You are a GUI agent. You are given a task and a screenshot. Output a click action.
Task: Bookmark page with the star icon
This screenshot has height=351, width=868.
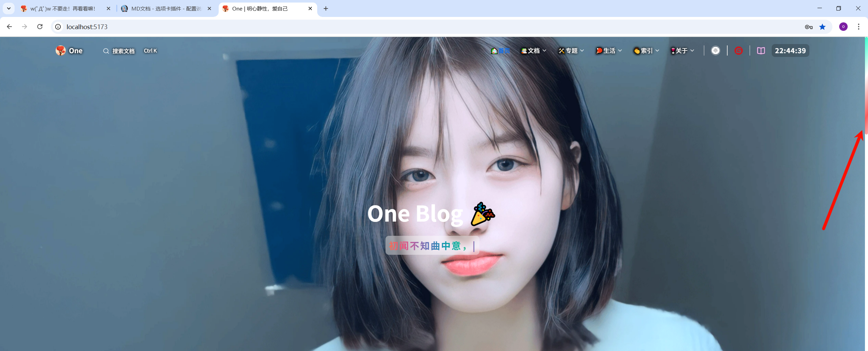tap(822, 27)
